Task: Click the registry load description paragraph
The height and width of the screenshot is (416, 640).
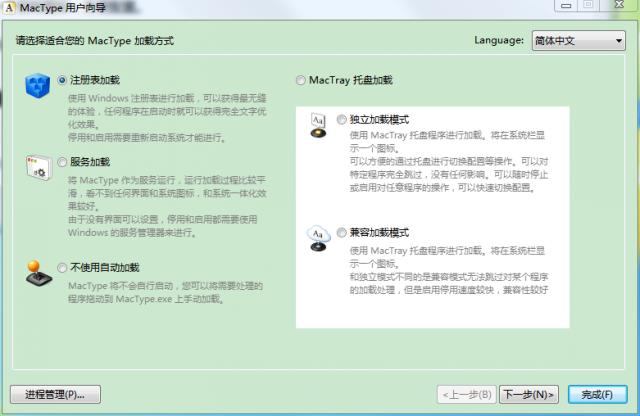Action: coord(167,118)
